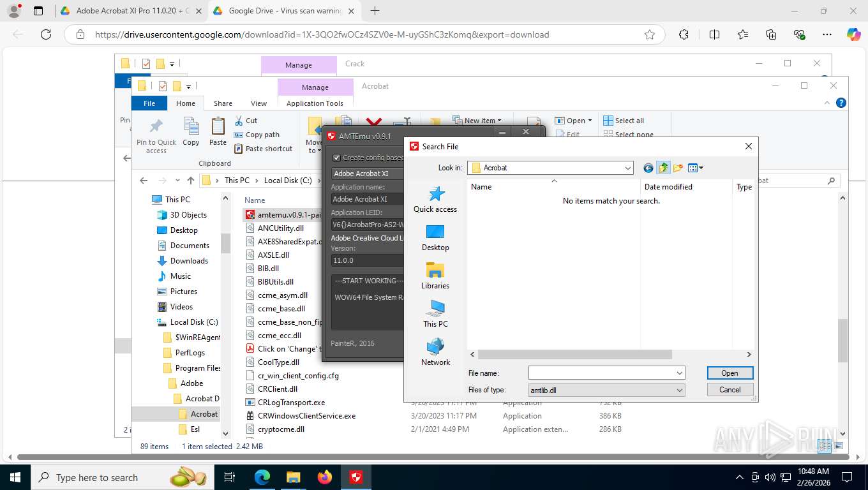
Task: Open Application Tools ribbon tab
Action: click(315, 103)
